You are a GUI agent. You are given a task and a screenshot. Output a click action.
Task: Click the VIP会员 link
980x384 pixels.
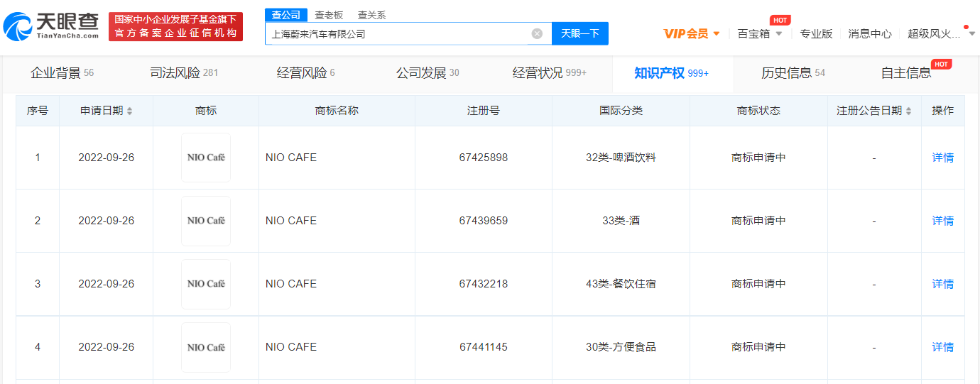pyautogui.click(x=686, y=33)
